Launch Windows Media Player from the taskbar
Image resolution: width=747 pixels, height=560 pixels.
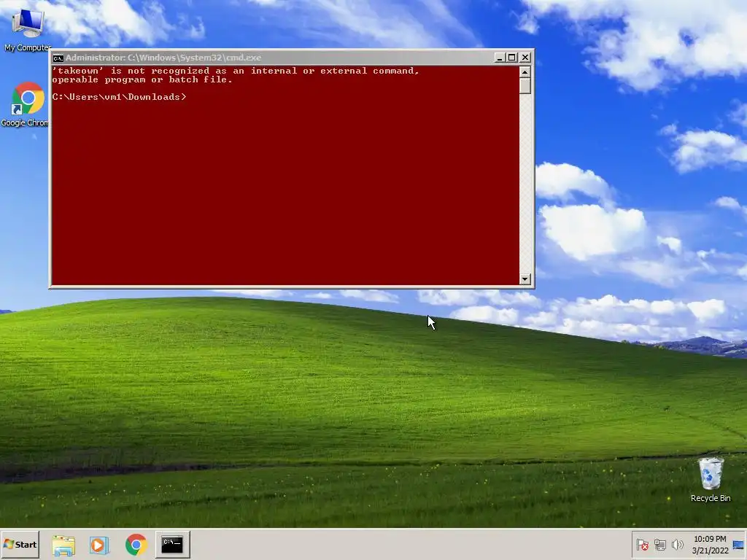pos(99,545)
